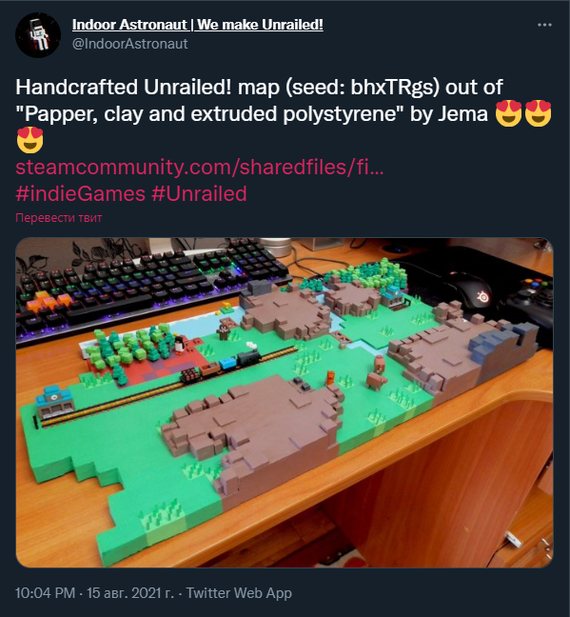Click 'Перевести твит' to translate the tweet
The width and height of the screenshot is (570, 617).
click(x=59, y=218)
